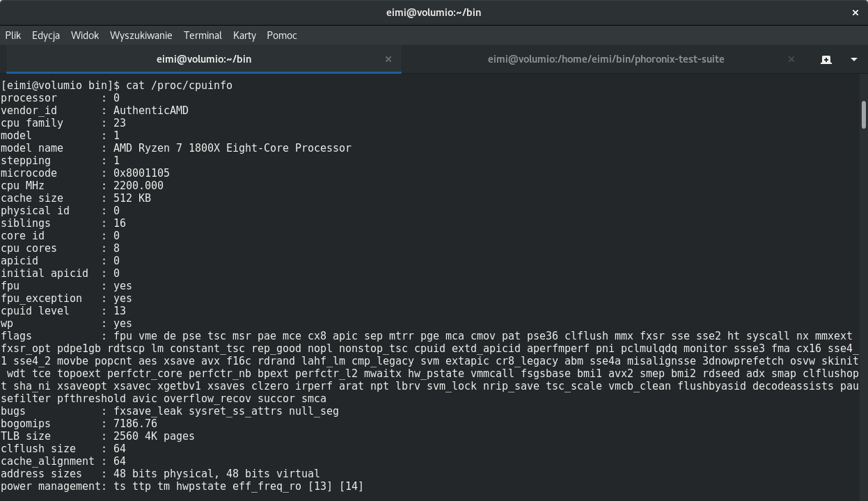Open the Edycja menu
This screenshot has height=501, width=868.
tap(46, 35)
